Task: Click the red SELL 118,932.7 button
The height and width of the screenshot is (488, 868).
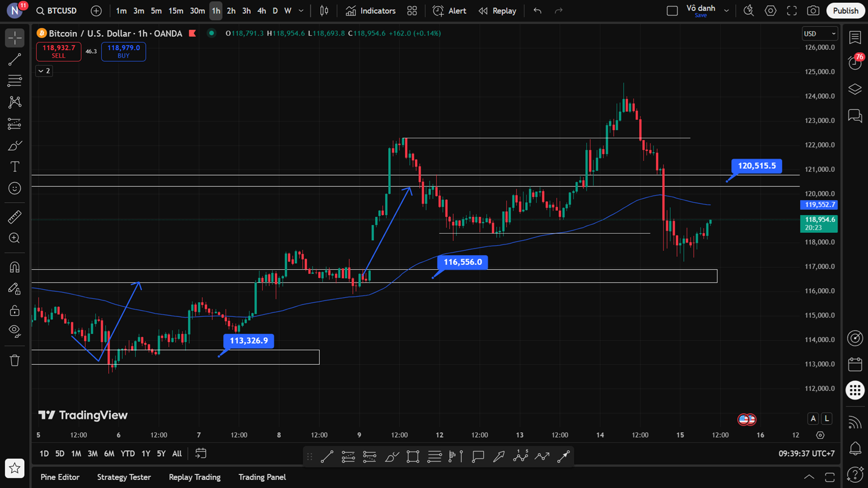Action: pos(59,51)
